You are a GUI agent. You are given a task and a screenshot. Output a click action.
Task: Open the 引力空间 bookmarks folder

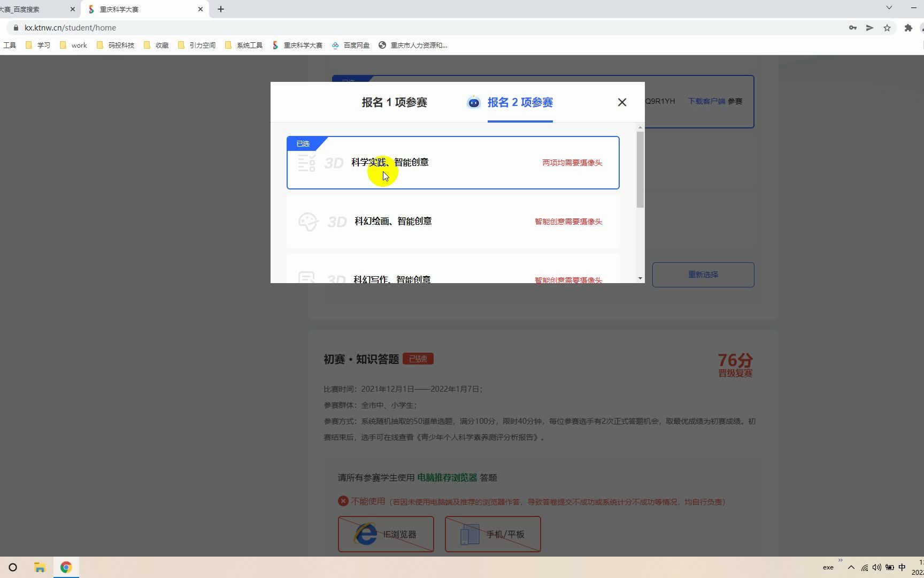coord(197,45)
